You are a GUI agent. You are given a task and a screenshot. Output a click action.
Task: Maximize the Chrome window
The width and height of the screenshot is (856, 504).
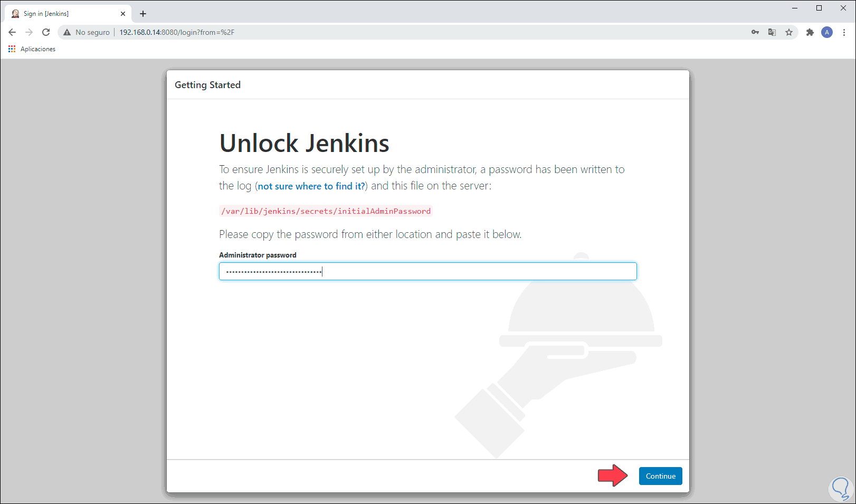click(x=819, y=8)
